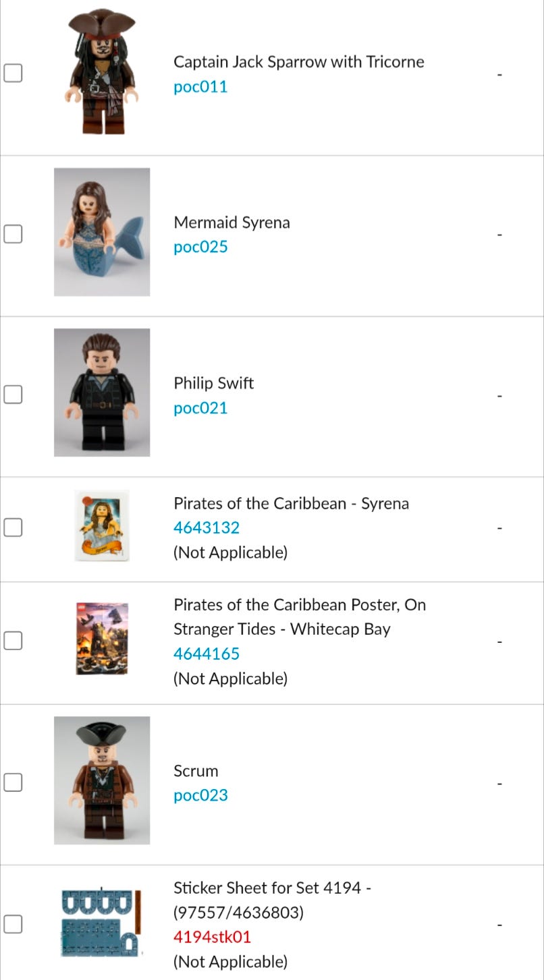
Task: Tick the Whitecap Bay poster checkbox
Action: 13,641
